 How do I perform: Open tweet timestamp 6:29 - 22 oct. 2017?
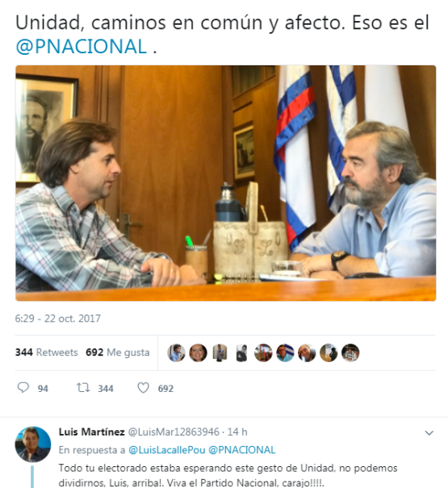[x=58, y=319]
